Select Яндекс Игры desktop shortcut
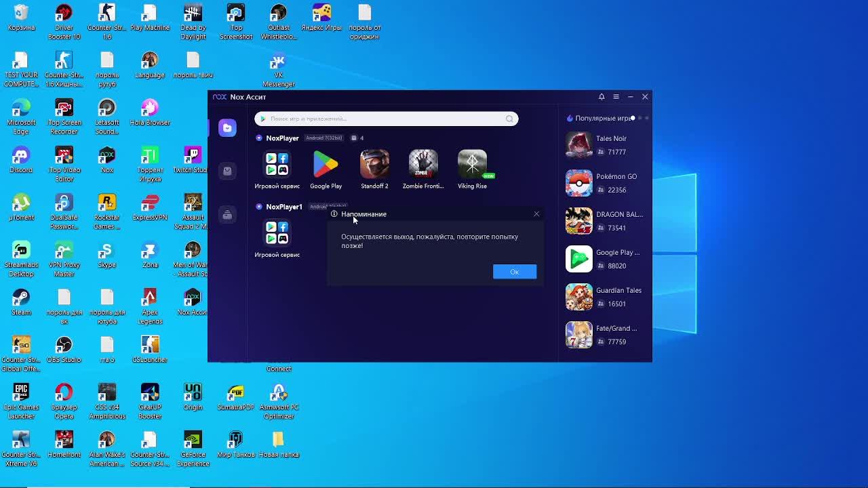 [x=321, y=18]
